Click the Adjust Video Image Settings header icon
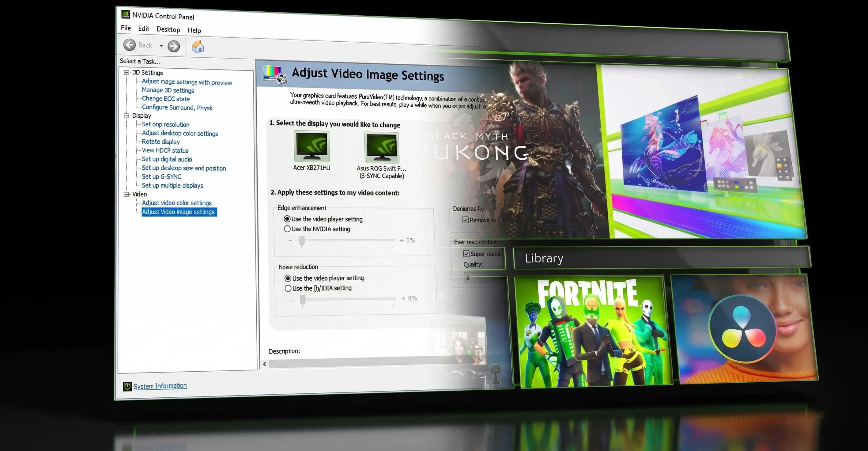 click(275, 74)
